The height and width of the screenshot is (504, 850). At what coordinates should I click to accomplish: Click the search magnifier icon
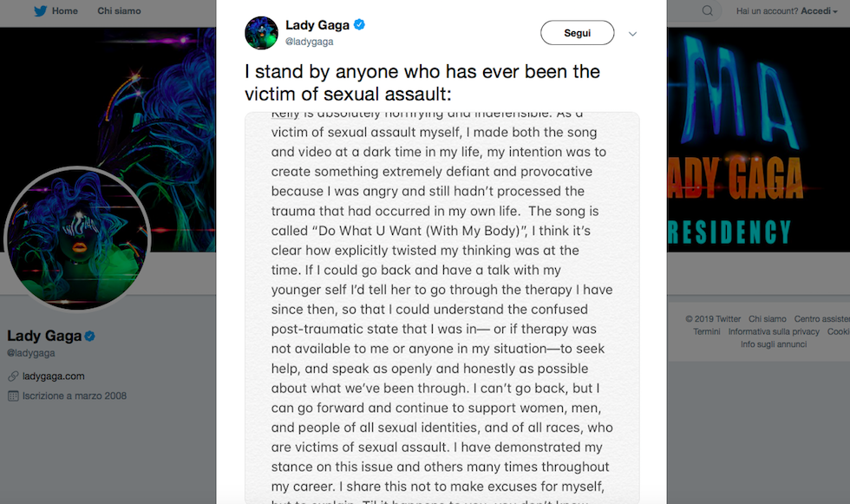coord(708,11)
